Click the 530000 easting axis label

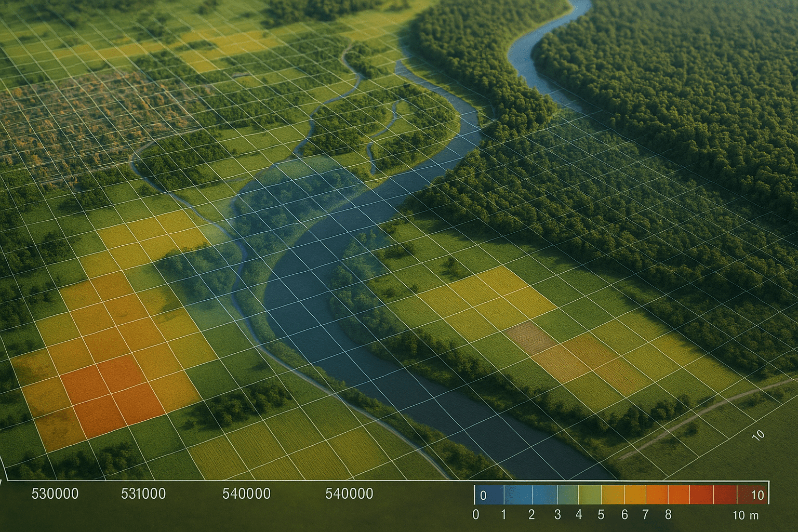pos(55,494)
